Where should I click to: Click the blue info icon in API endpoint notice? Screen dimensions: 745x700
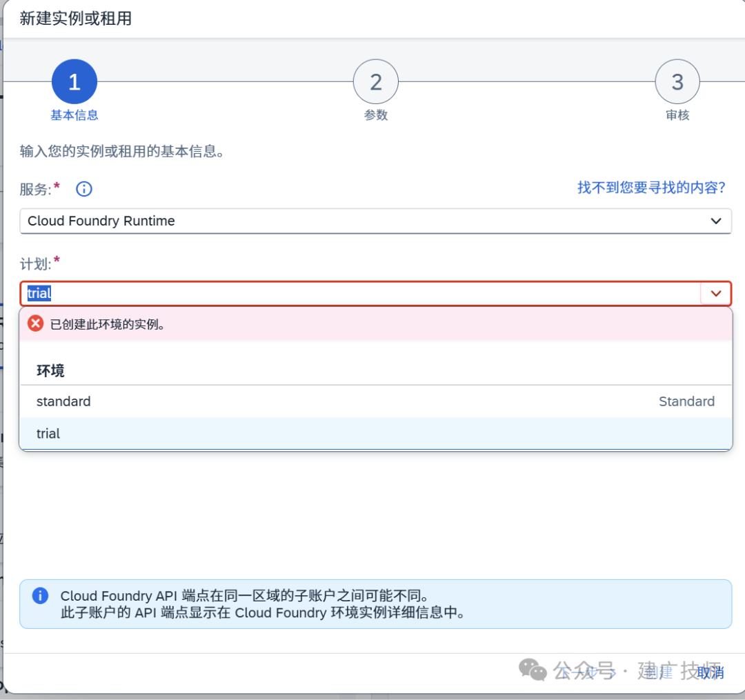point(41,596)
